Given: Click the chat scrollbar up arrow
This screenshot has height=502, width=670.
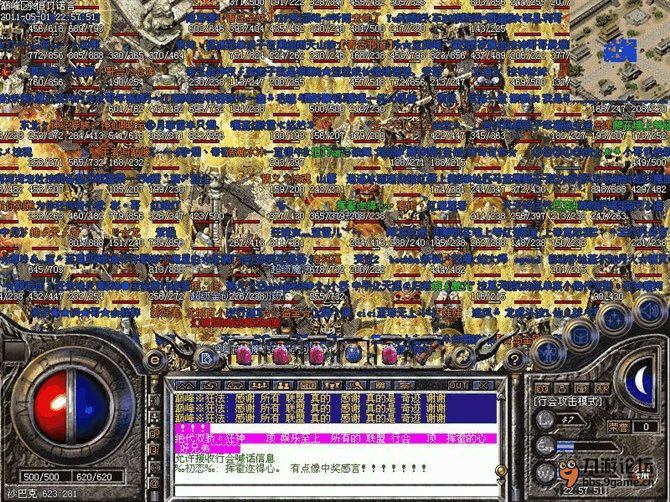Looking at the screenshot, I should tap(501, 397).
